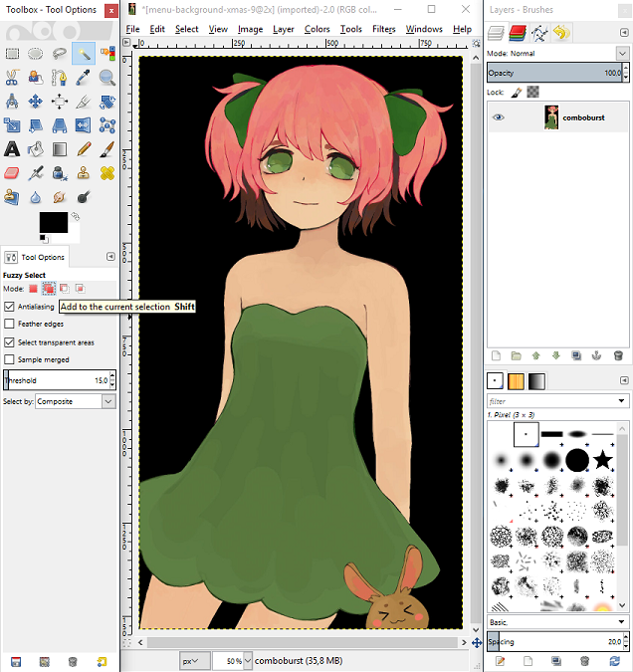Select the Scissors Select tool
The image size is (633, 672).
12,78
